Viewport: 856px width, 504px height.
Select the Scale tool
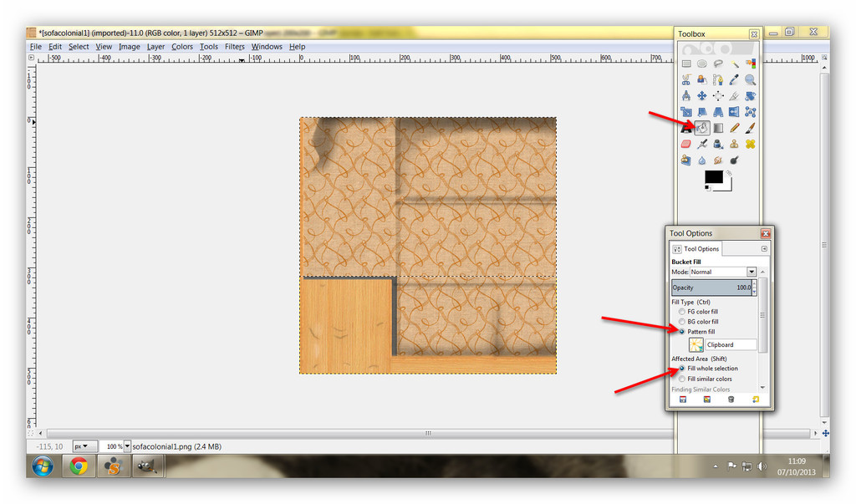click(x=686, y=112)
